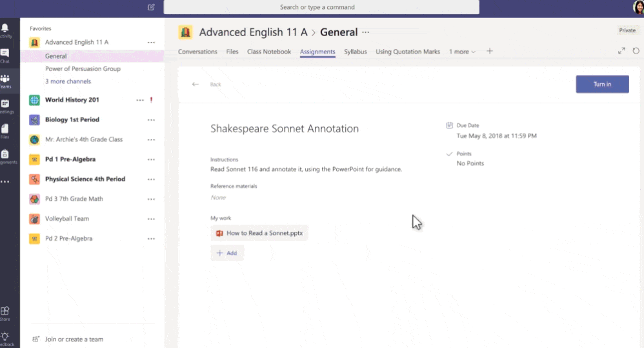
Task: Click the expand tab fullscreen icon
Action: coord(621,51)
